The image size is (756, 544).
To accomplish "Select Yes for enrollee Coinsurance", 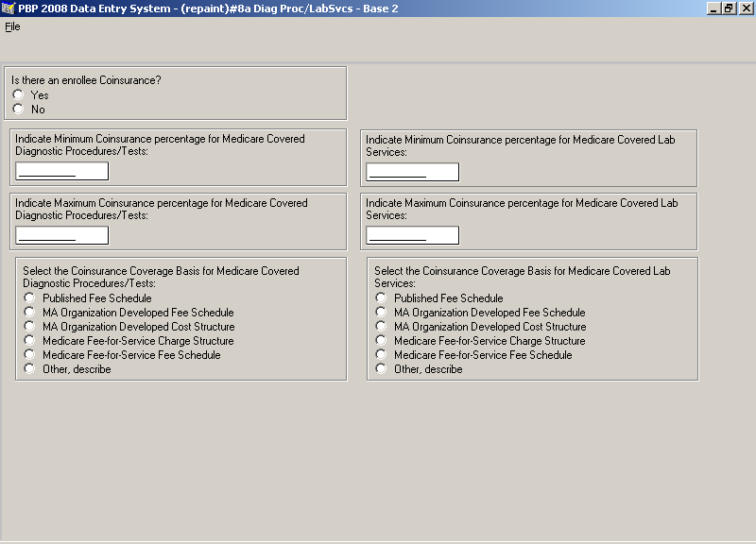I will (x=18, y=95).
